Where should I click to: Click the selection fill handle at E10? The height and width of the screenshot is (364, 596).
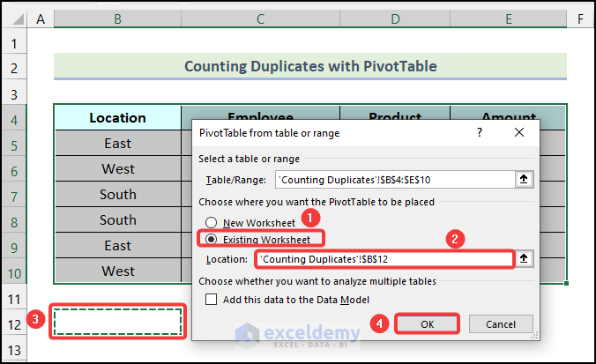click(x=566, y=283)
